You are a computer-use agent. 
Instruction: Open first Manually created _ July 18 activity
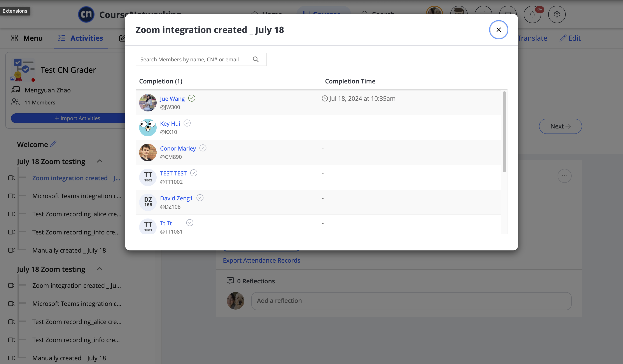point(69,250)
